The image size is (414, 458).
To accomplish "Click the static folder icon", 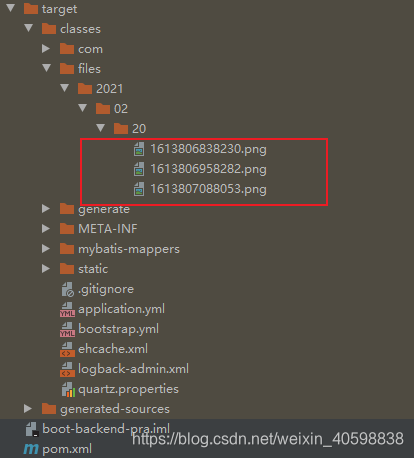I will point(67,269).
